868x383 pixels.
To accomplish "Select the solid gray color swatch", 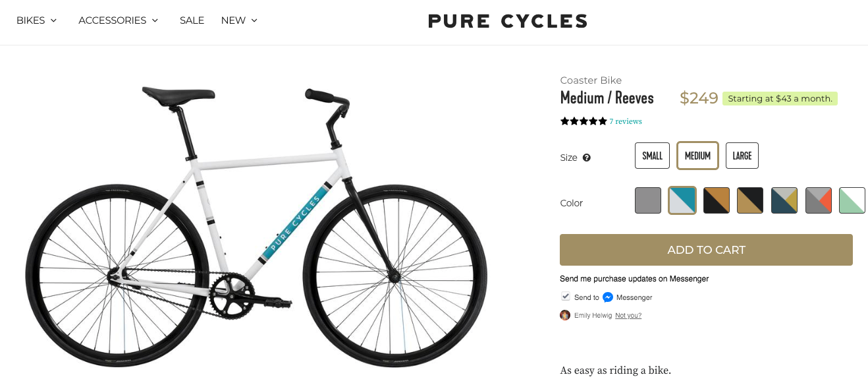I will tap(647, 200).
